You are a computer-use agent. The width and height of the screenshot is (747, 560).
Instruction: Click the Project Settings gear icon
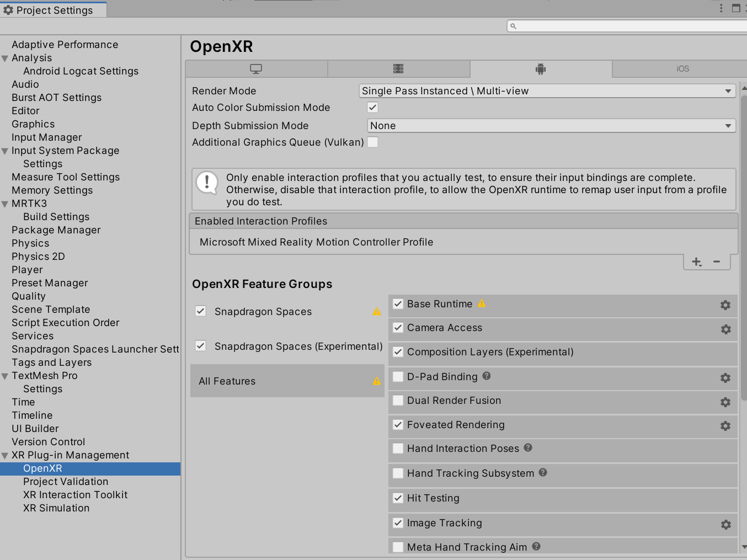point(8,10)
